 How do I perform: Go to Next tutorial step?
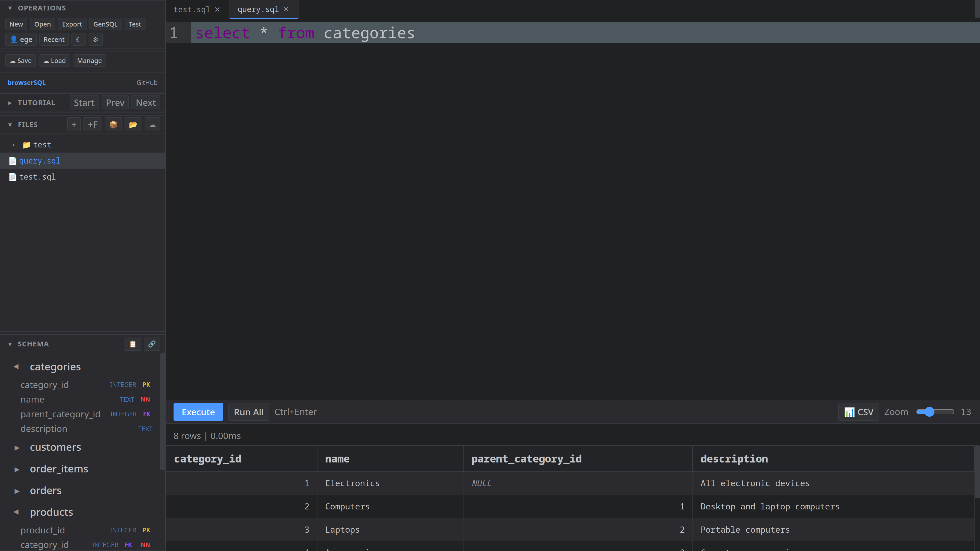coord(146,103)
